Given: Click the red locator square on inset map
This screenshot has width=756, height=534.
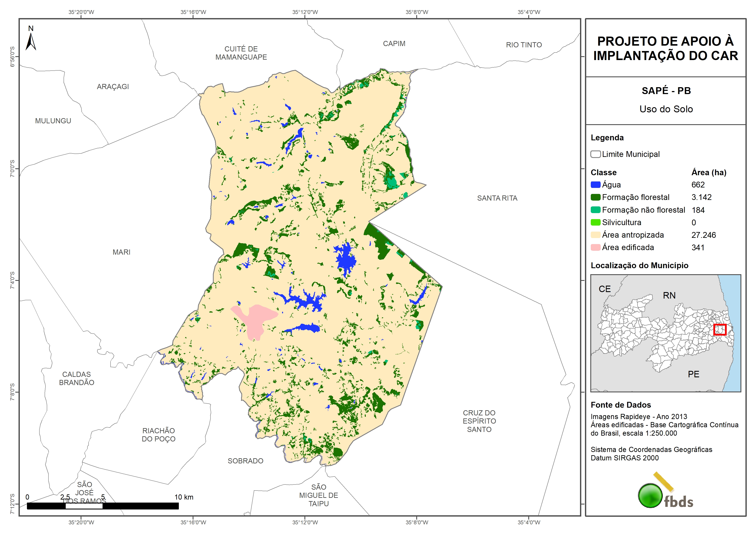Looking at the screenshot, I should tap(720, 330).
